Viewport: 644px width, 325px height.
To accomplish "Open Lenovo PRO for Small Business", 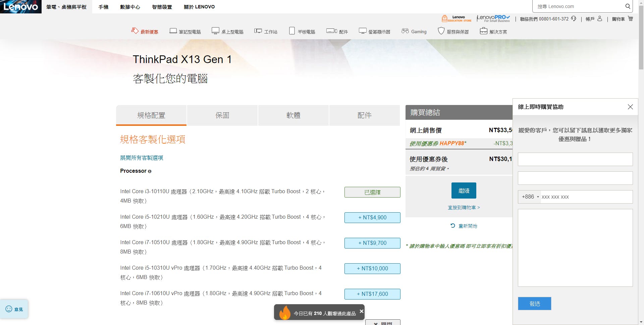I will coord(493,18).
